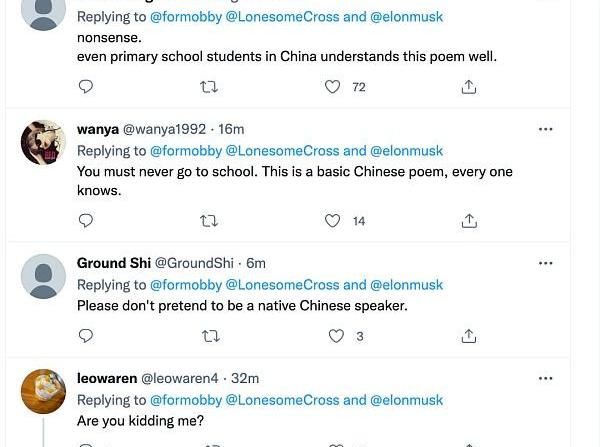Open @GroundShi profile handle
Viewport: 600px width, 447px height.
click(x=198, y=263)
